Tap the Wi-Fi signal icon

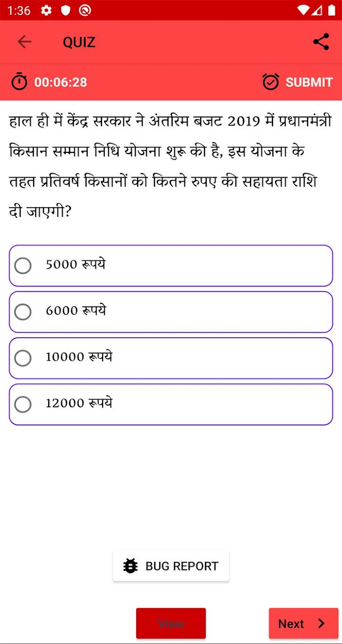pyautogui.click(x=303, y=10)
